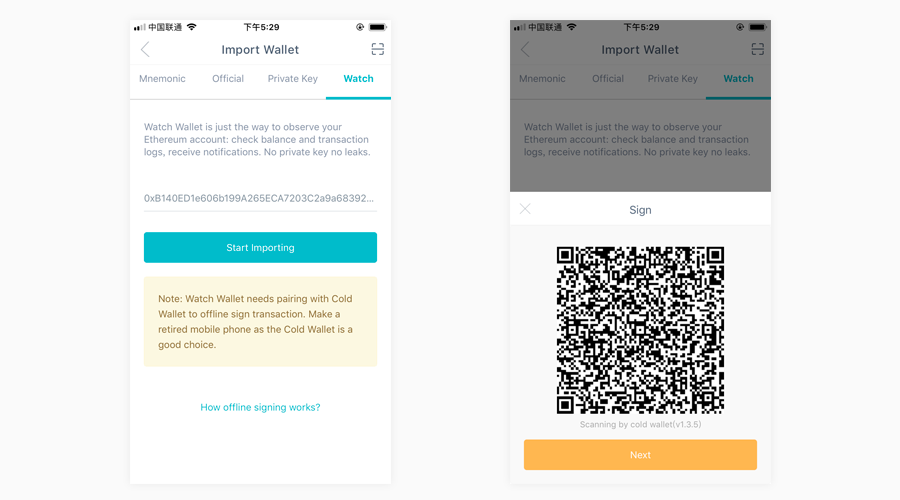900x500 pixels.
Task: Select the Official tab on left screen
Action: point(228,79)
